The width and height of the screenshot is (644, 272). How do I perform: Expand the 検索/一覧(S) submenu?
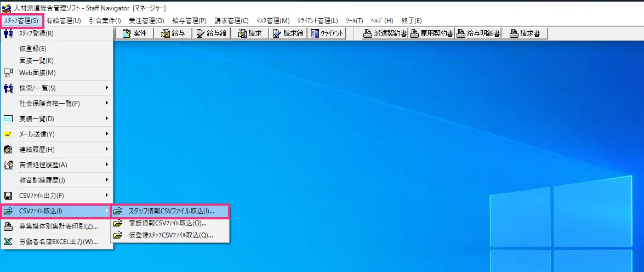[56, 88]
